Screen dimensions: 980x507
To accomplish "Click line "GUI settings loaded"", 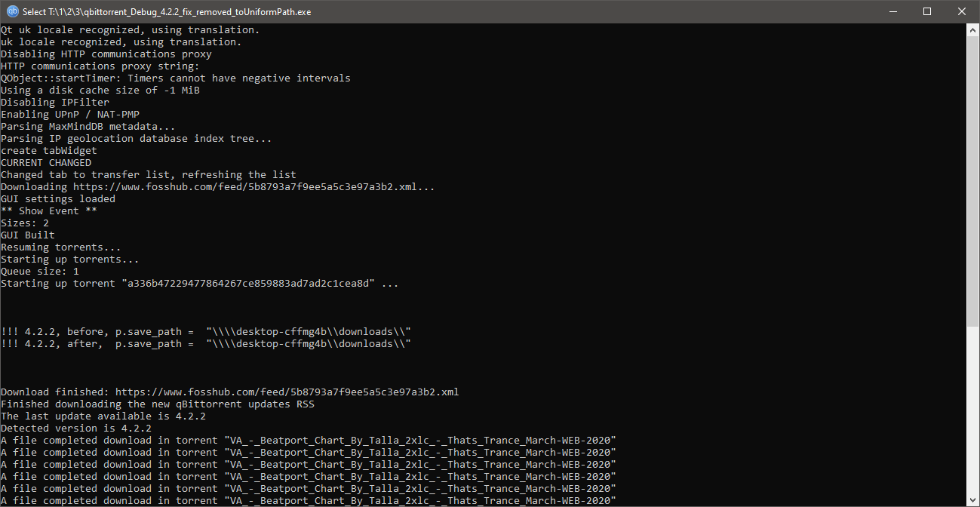I will pyautogui.click(x=58, y=199).
